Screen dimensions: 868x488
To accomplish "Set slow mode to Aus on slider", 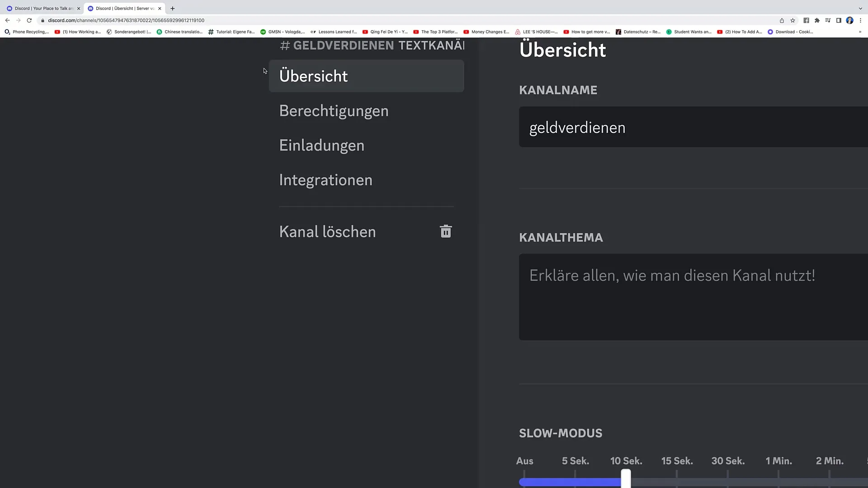I will click(x=524, y=461).
